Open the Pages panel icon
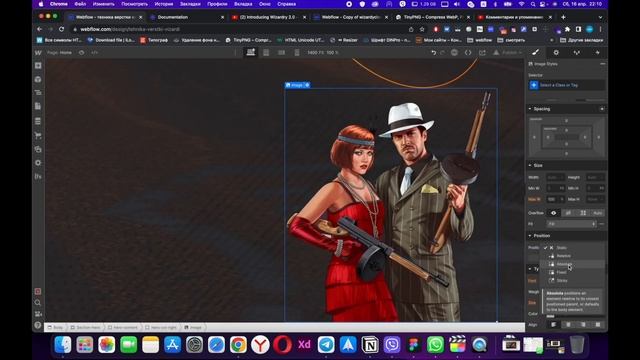640x360 pixels. (x=38, y=106)
